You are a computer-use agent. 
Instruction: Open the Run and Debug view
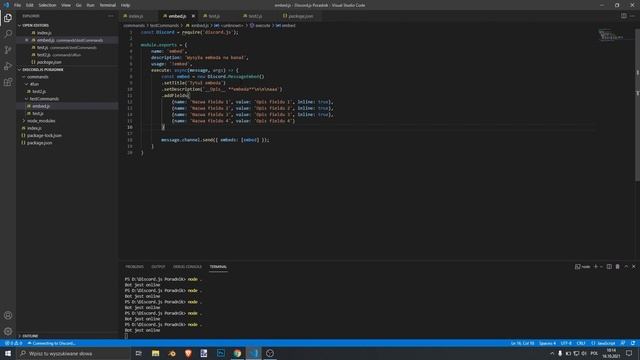pyautogui.click(x=8, y=66)
